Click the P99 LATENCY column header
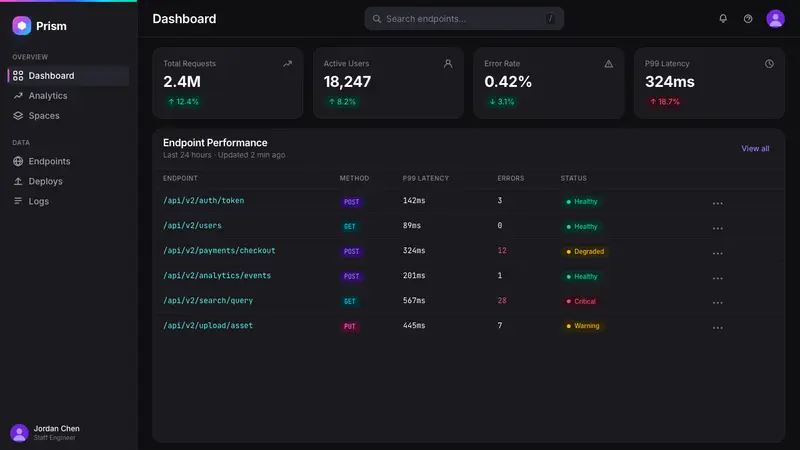This screenshot has width=800, height=450. click(x=426, y=178)
